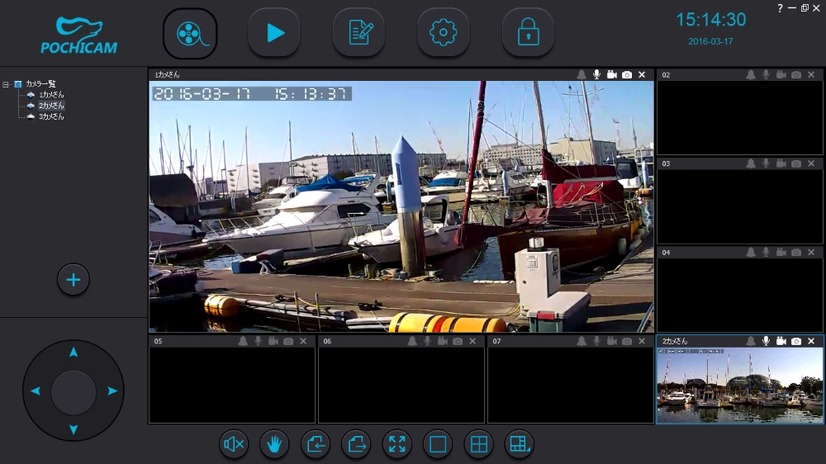Screen dimensions: 826x464
Task: Click the hand pan tool button
Action: [x=274, y=444]
